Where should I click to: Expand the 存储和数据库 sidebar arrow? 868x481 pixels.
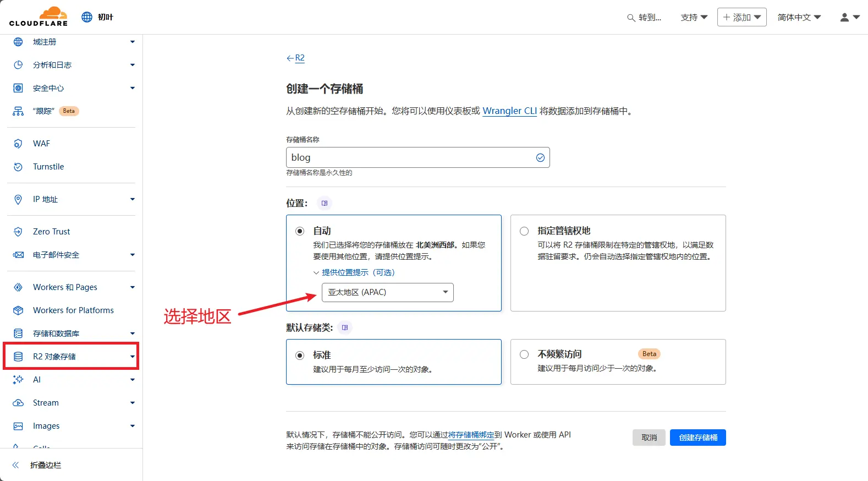pos(133,334)
